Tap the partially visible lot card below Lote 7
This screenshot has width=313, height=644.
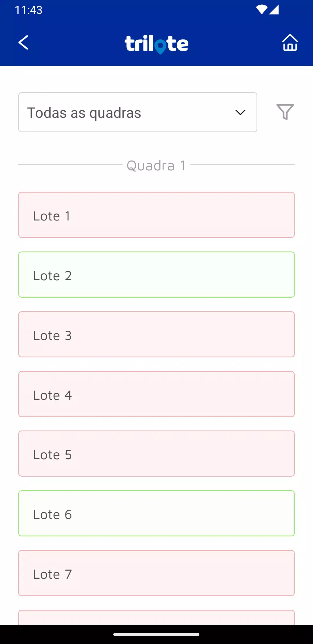[x=156, y=618]
